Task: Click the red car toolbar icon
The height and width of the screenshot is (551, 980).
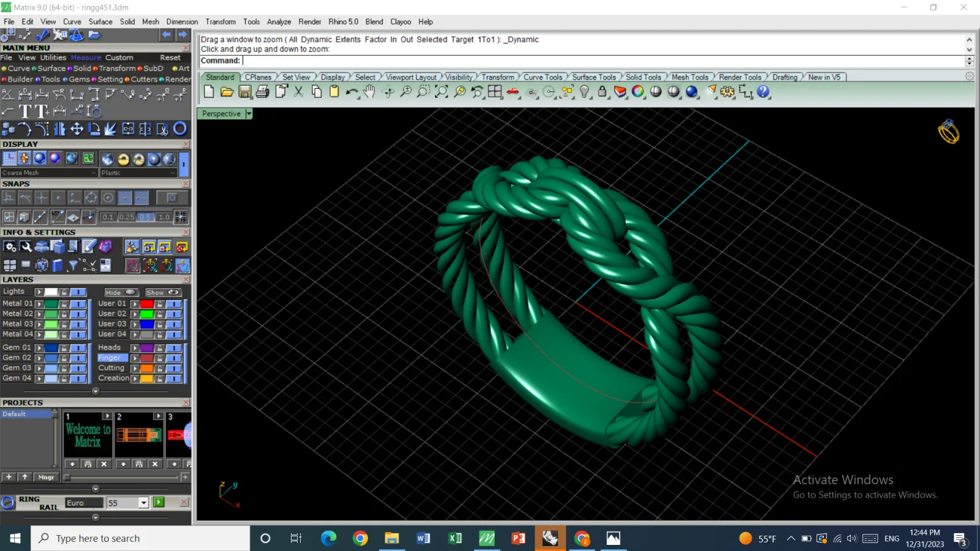Action: tap(513, 92)
